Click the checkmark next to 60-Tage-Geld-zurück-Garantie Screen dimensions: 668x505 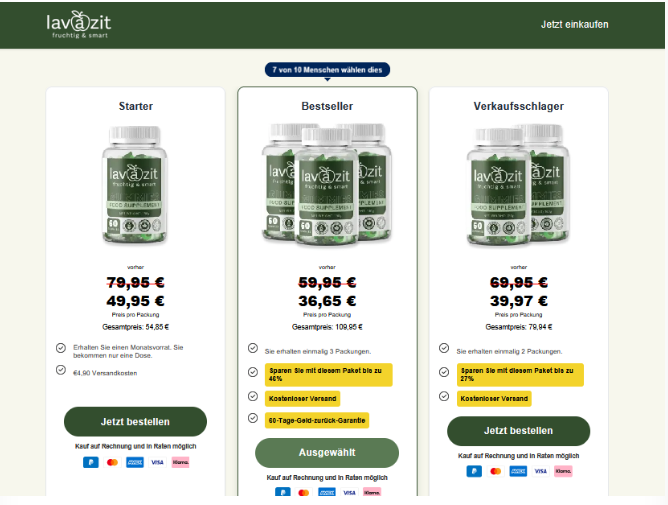(x=253, y=418)
